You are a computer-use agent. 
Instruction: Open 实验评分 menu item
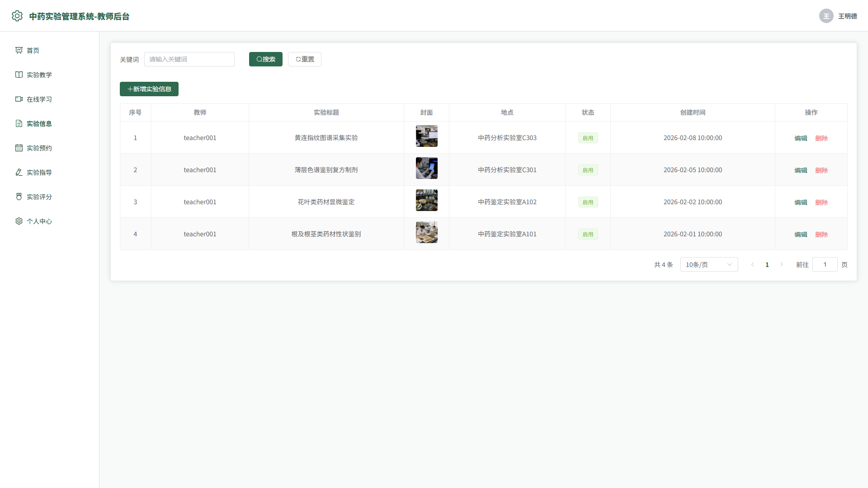[x=50, y=197]
